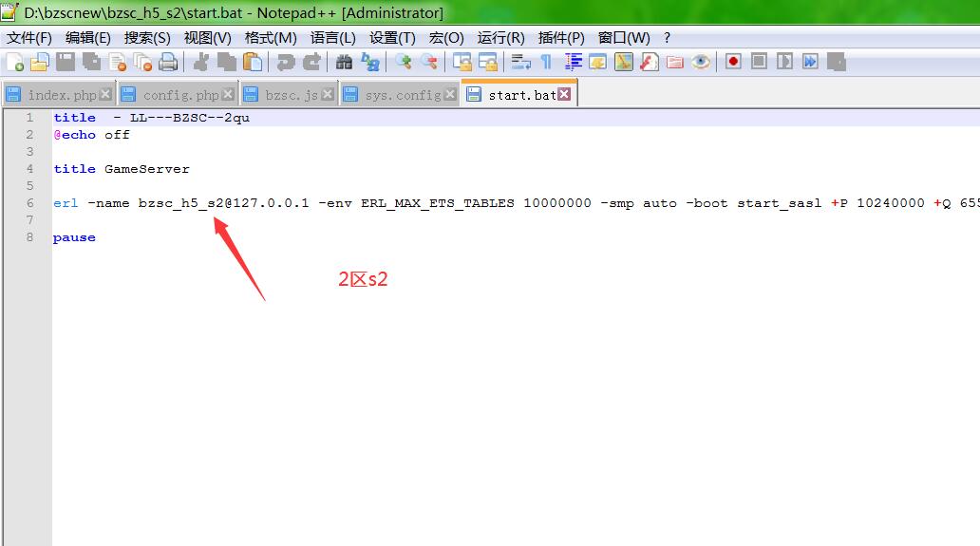
Task: Zoom in using the magnifier plus icon
Action: click(404, 63)
